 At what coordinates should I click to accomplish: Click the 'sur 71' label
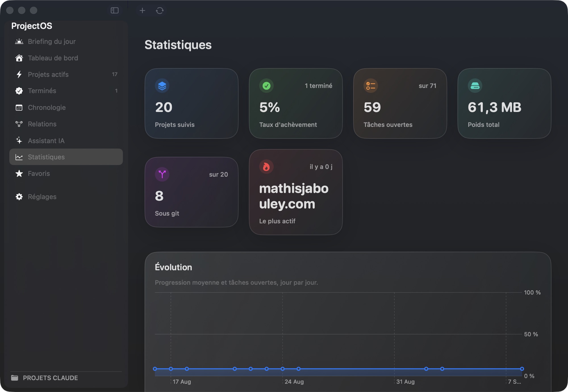[427, 86]
